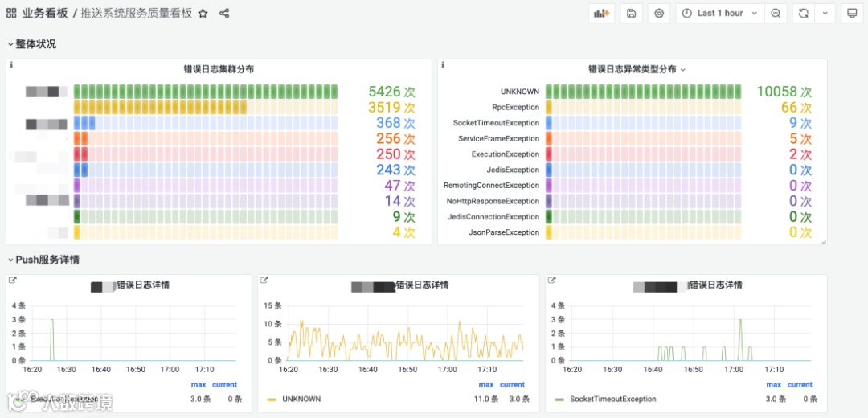The image size is (868, 418).
Task: Zoom out the time range
Action: pyautogui.click(x=776, y=14)
